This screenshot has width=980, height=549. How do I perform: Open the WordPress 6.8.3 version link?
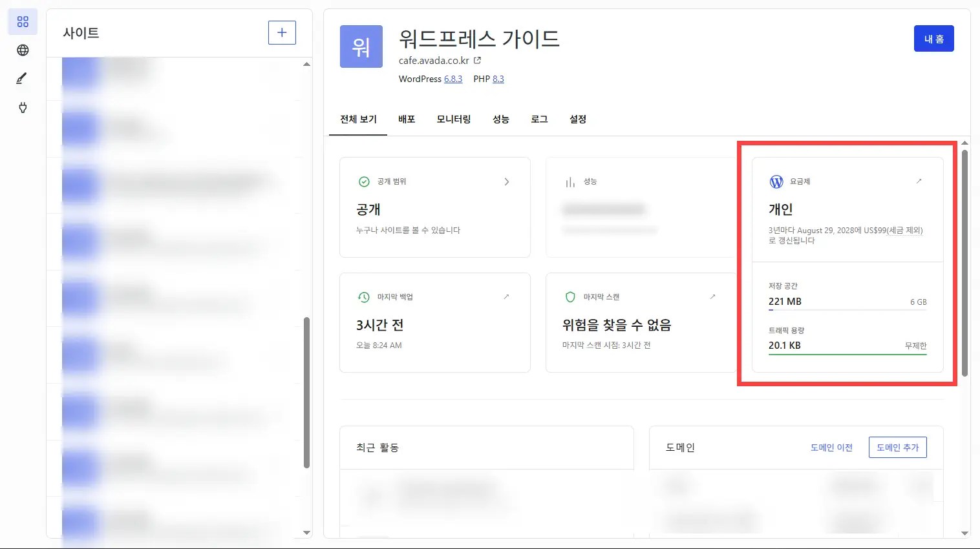click(x=453, y=79)
